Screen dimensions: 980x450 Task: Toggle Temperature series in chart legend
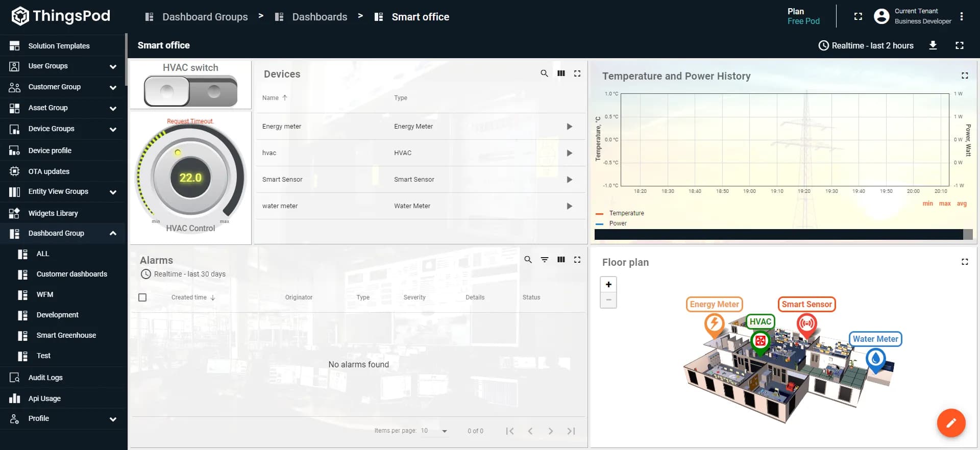pyautogui.click(x=626, y=213)
